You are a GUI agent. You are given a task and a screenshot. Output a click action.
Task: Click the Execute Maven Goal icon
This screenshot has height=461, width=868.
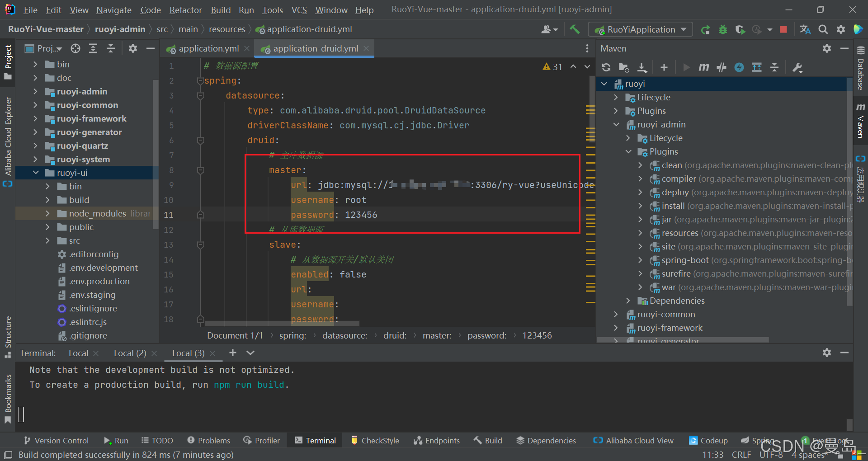(x=703, y=67)
